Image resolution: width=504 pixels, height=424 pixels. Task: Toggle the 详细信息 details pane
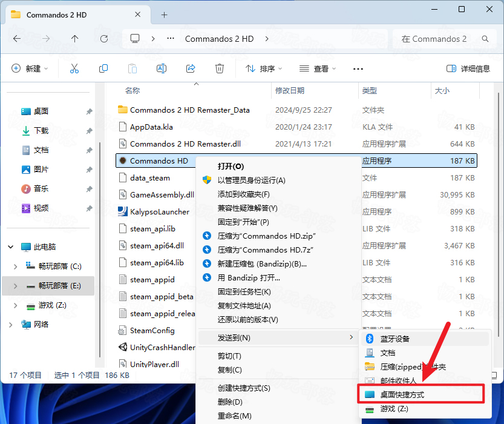468,68
